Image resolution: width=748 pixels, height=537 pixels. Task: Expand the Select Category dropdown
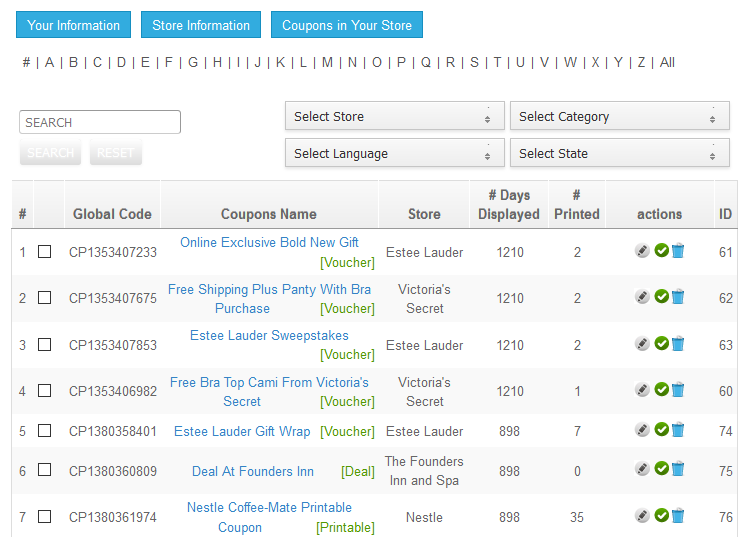point(619,117)
